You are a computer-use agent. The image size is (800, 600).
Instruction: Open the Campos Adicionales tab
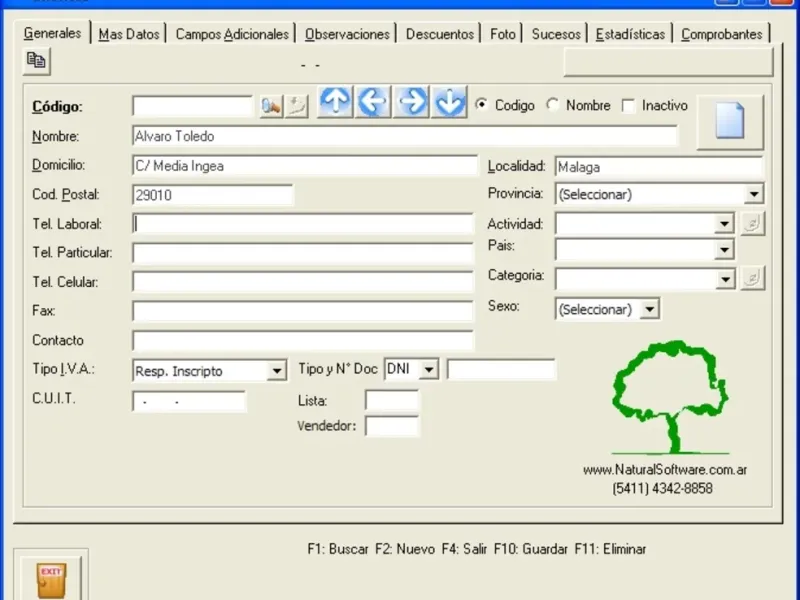point(232,34)
